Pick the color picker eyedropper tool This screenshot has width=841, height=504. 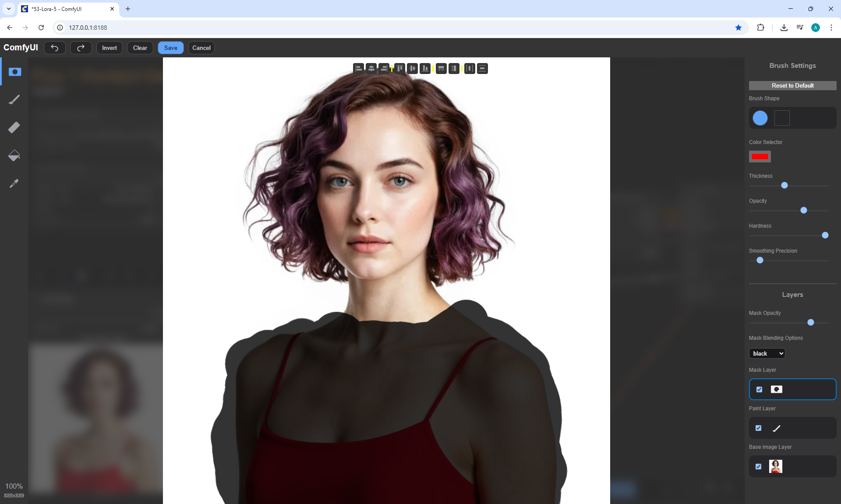[14, 183]
